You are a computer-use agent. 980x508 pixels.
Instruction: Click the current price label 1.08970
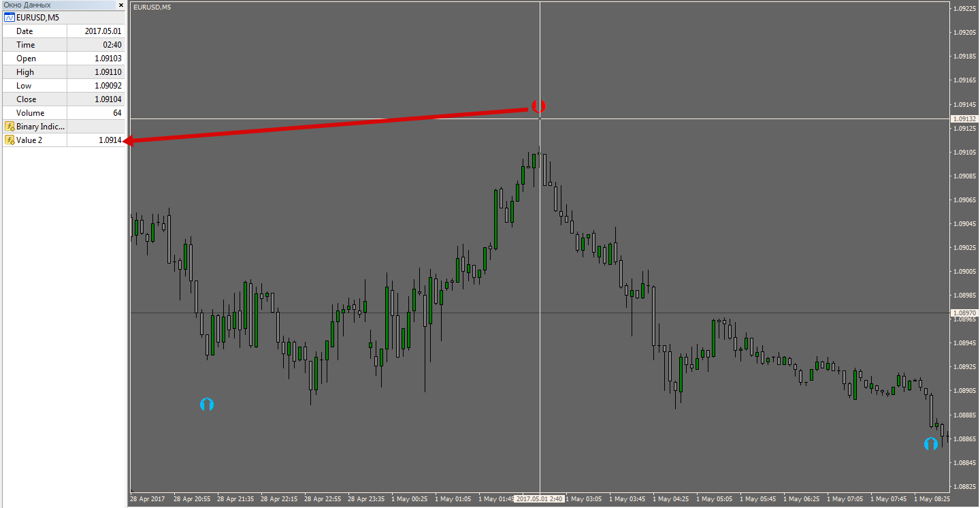point(965,313)
